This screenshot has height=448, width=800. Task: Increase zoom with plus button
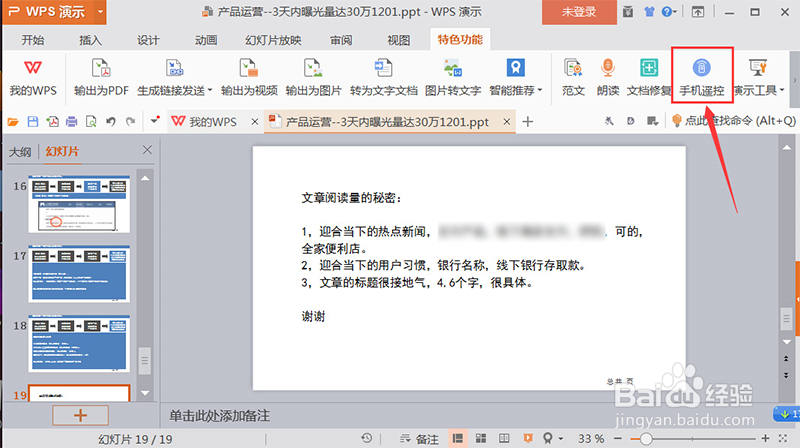[x=765, y=438]
